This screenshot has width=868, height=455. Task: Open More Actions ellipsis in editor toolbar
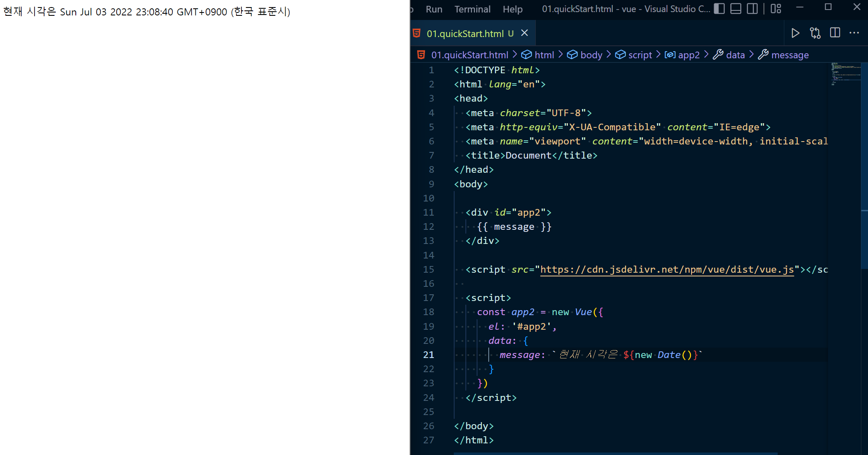pyautogui.click(x=854, y=33)
